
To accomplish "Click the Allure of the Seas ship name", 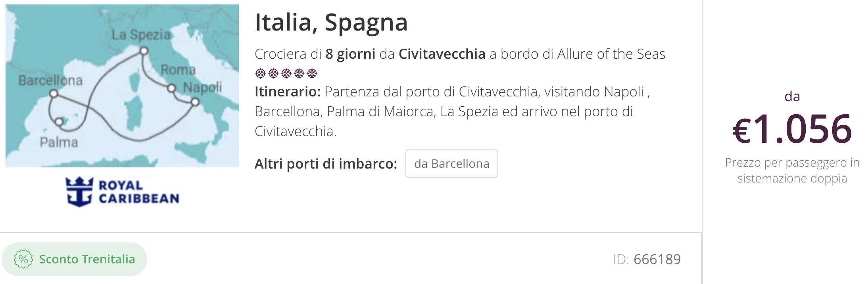I will point(611,54).
